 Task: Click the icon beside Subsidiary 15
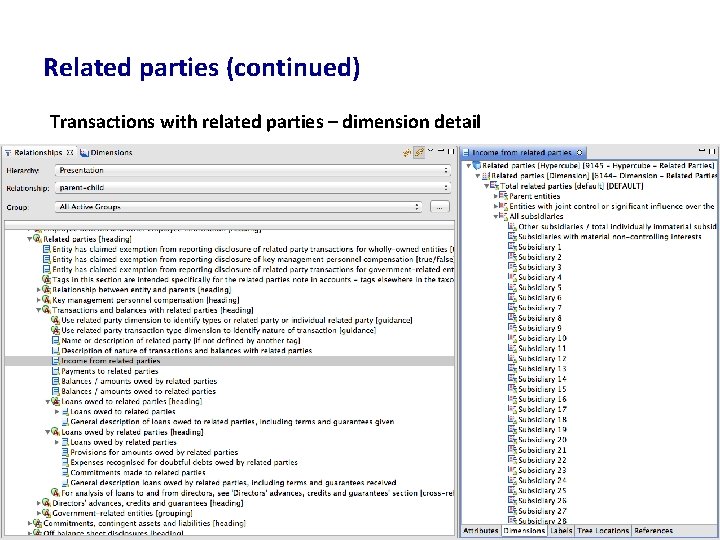point(512,389)
